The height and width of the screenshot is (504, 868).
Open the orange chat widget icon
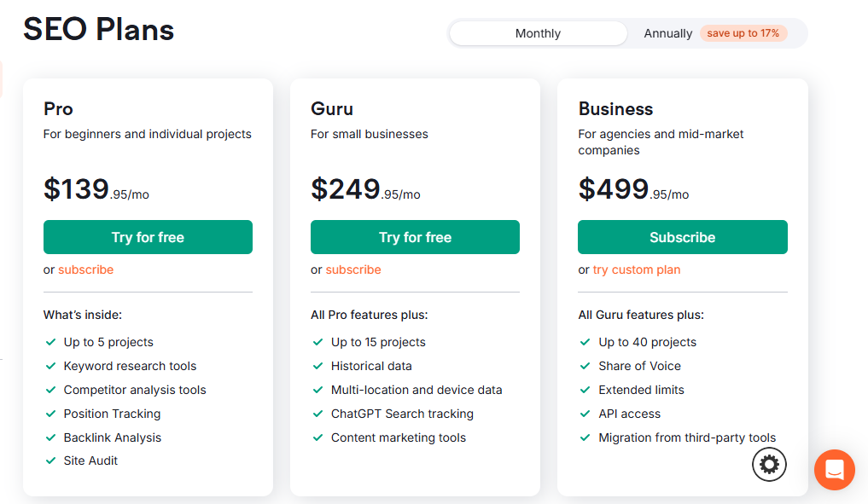click(834, 470)
